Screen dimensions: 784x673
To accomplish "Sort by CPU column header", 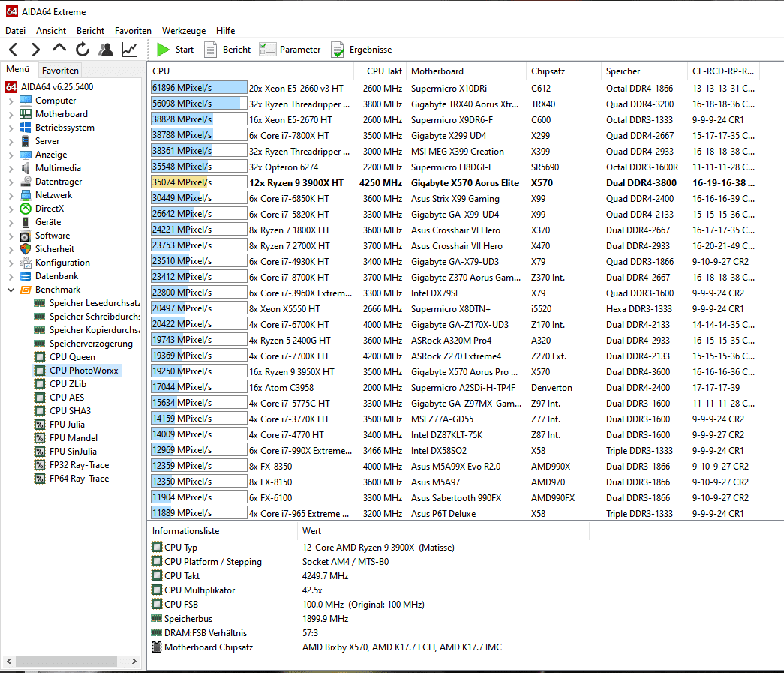I will point(250,71).
